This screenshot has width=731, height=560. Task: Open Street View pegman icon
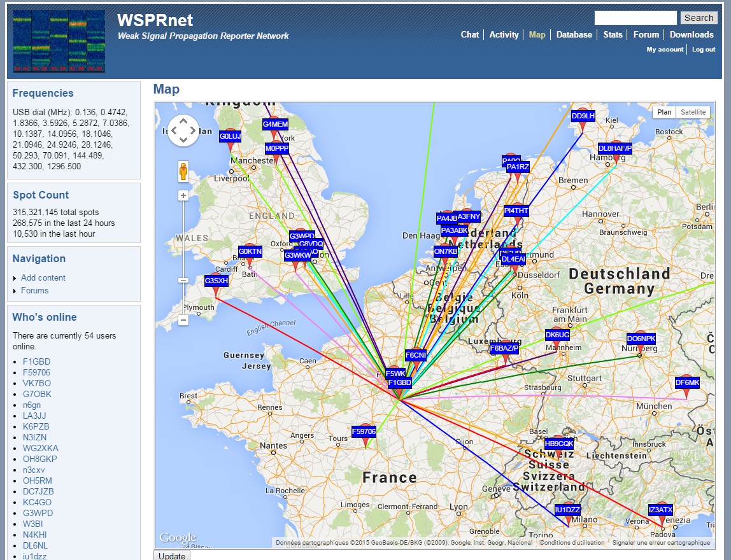point(183,171)
